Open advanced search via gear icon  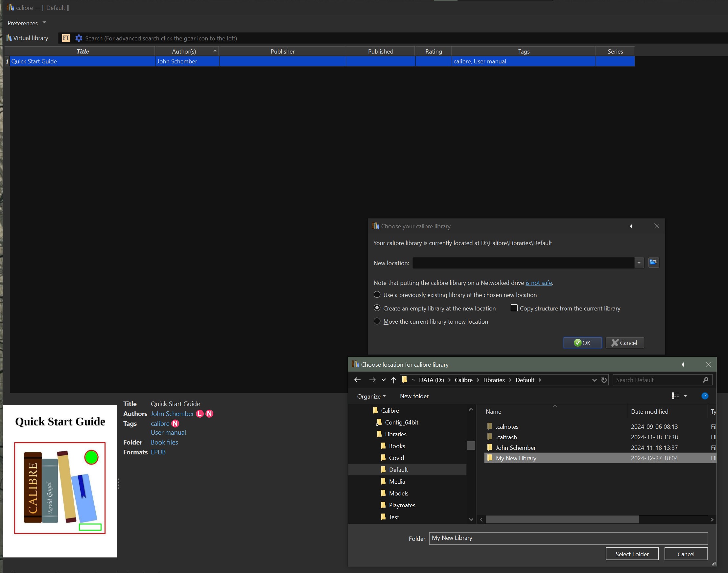79,38
